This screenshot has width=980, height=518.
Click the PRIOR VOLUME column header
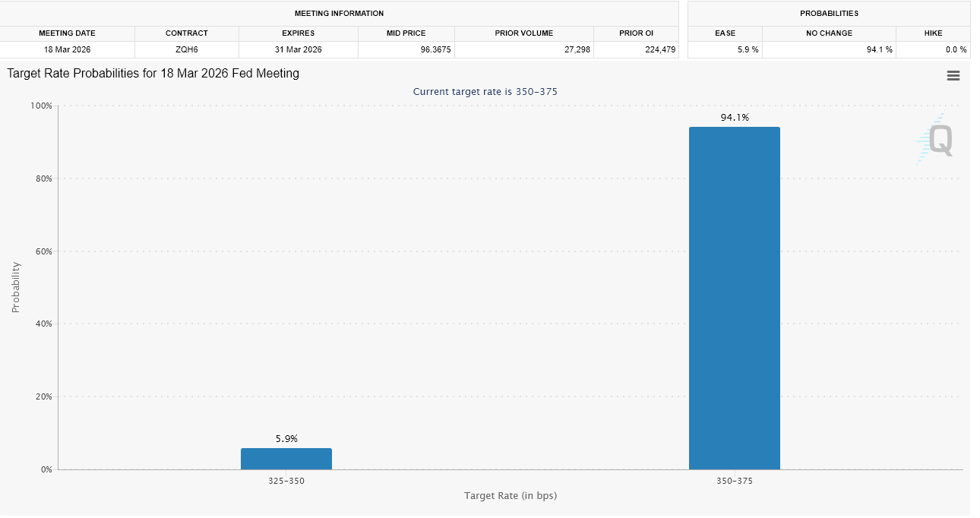[x=524, y=33]
